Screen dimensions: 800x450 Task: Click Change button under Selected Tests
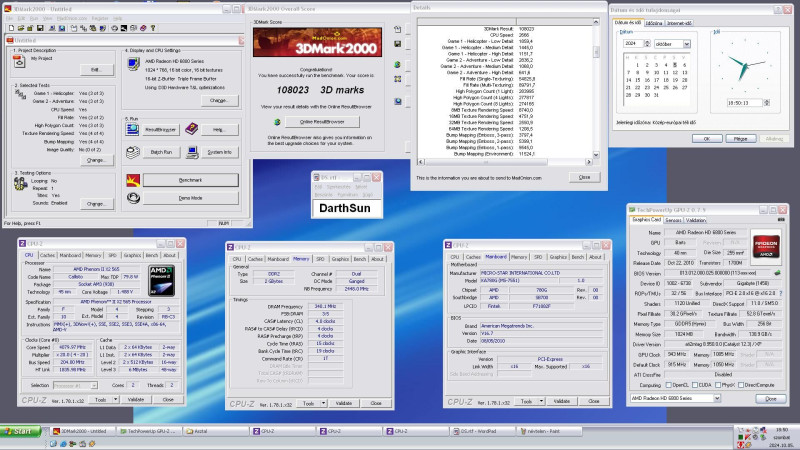pyautogui.click(x=96, y=160)
